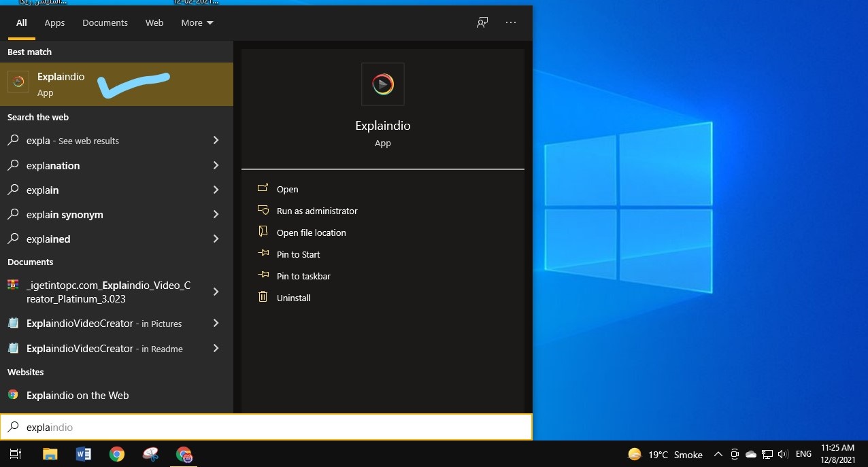Screen dimensions: 868x467
Task: Click search icon beside 'explanation'
Action: point(13,165)
